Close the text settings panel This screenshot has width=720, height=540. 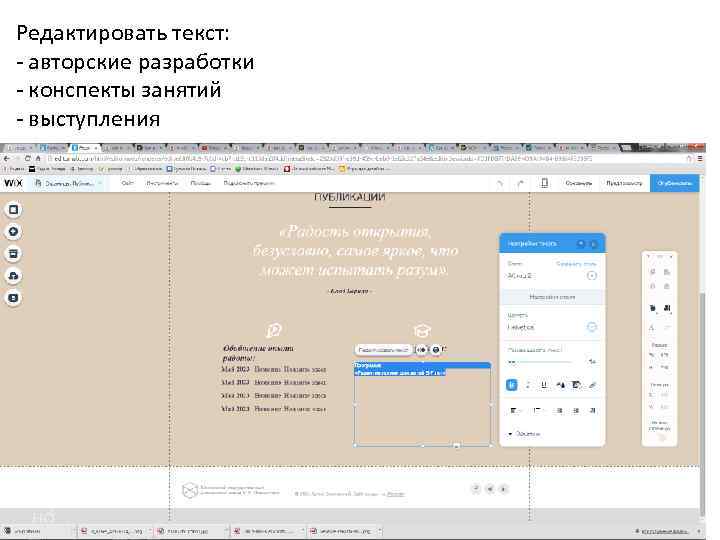[594, 243]
